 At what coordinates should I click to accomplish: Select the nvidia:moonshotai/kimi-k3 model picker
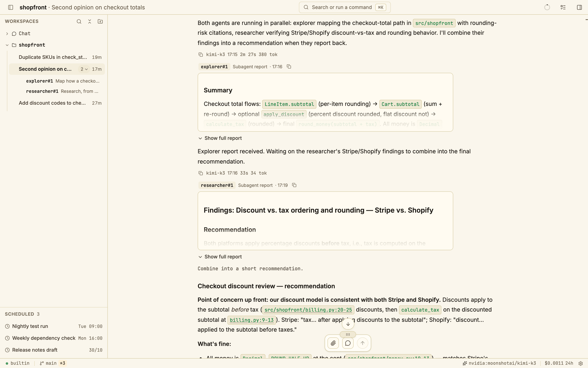[x=499, y=363]
